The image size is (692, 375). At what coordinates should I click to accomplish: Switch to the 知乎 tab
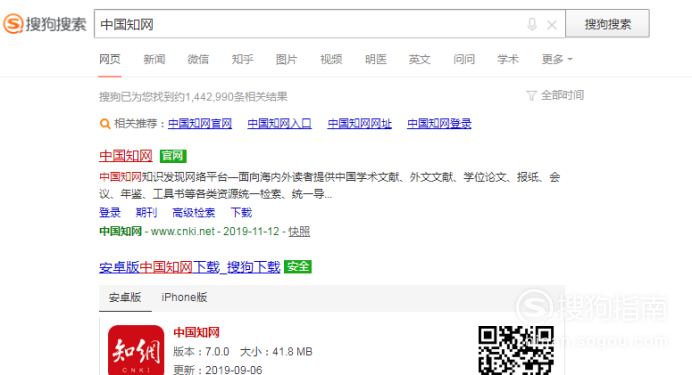(x=242, y=60)
